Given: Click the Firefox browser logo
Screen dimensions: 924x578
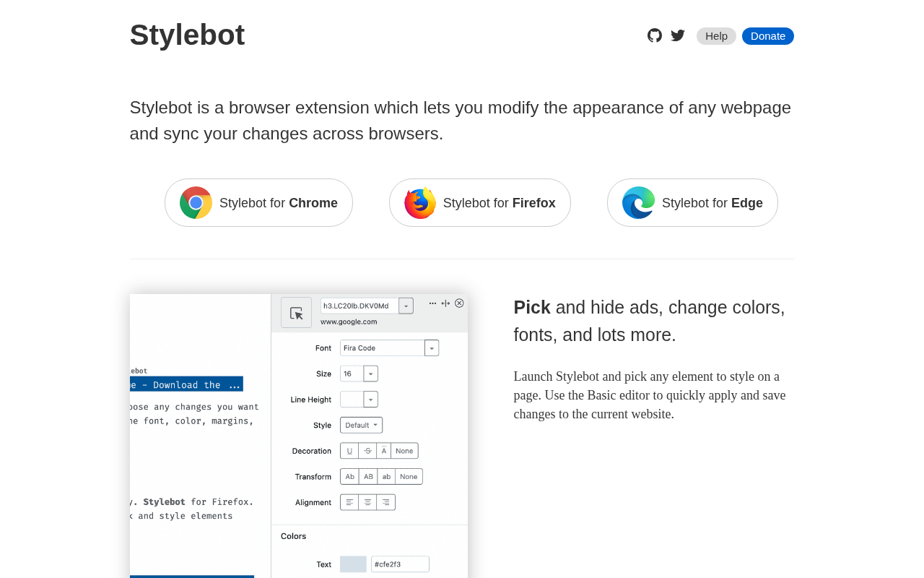Looking at the screenshot, I should (420, 203).
